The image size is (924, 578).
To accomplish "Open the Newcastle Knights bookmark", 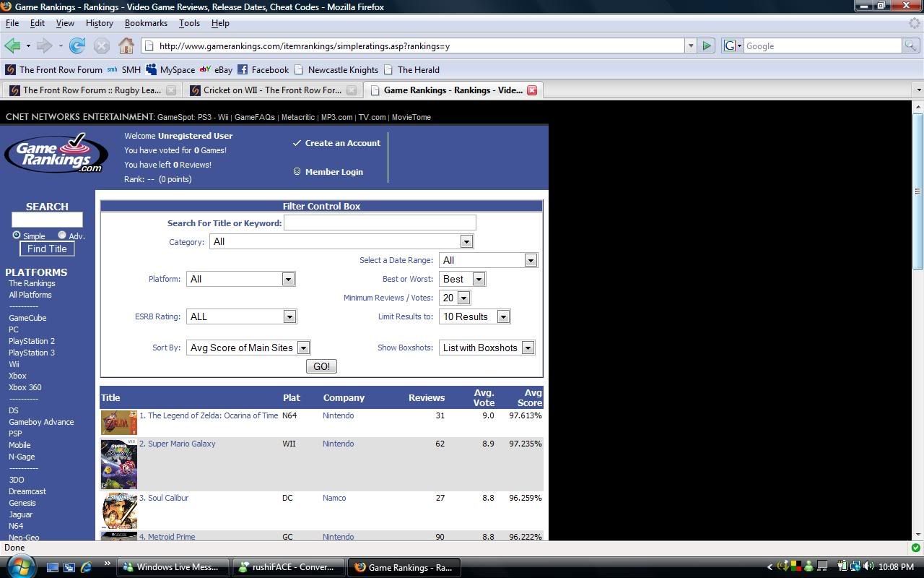I will [336, 70].
